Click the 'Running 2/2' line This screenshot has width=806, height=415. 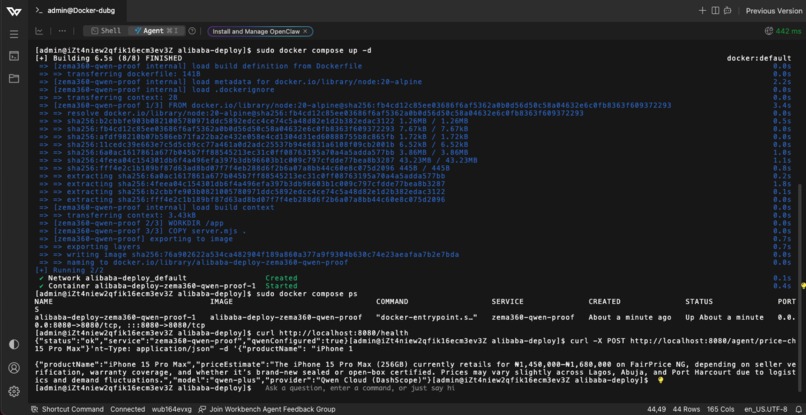(69, 270)
